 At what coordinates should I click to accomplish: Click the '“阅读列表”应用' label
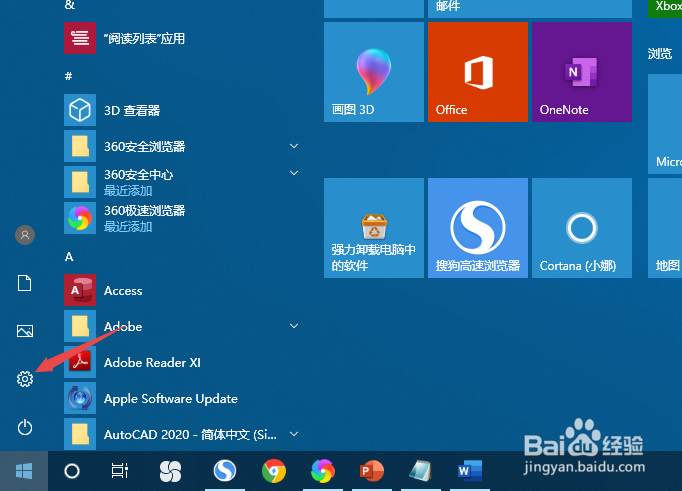point(144,39)
